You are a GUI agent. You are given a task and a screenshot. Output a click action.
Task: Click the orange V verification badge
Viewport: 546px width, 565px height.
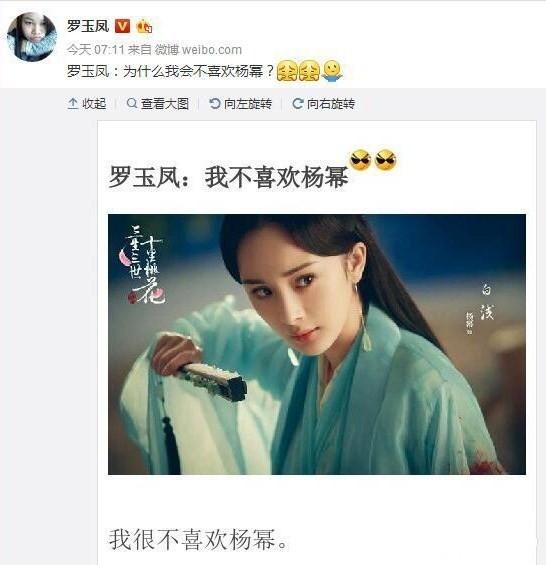122,26
